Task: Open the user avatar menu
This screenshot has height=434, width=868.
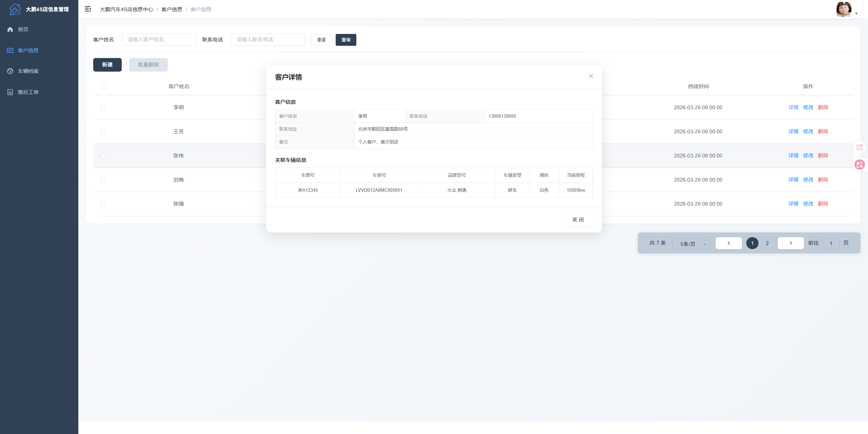Action: pos(844,9)
